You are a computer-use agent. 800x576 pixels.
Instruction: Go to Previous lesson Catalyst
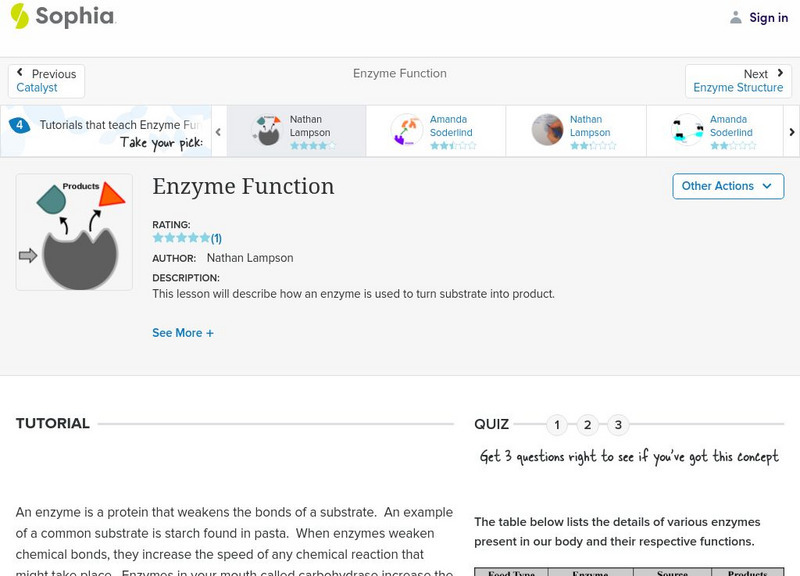(46, 81)
